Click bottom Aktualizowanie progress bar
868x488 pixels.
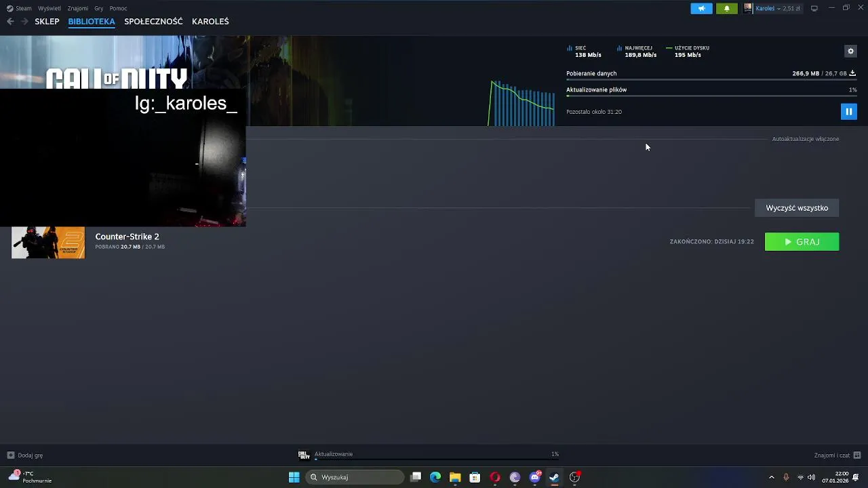(x=436, y=460)
